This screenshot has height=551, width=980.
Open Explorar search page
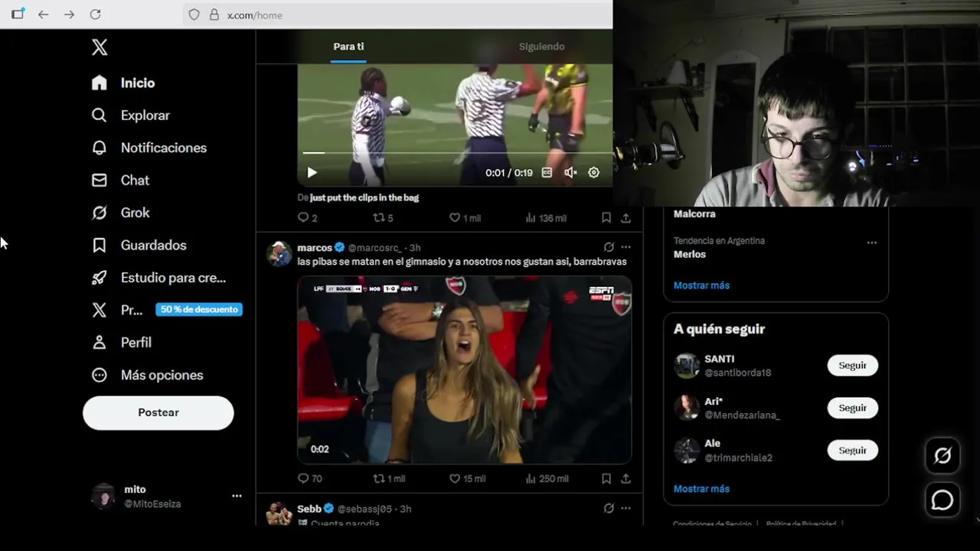(130, 115)
